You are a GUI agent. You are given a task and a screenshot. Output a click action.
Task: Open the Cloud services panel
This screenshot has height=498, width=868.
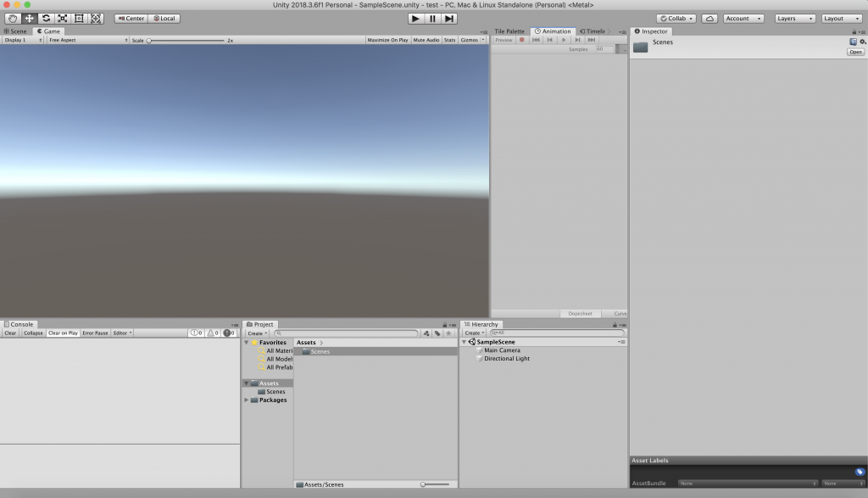[709, 18]
